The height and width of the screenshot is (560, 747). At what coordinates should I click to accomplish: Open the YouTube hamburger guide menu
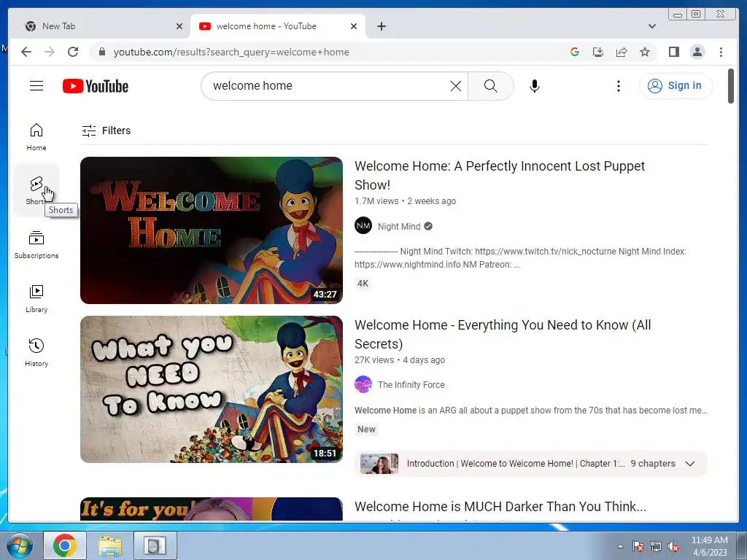[36, 86]
